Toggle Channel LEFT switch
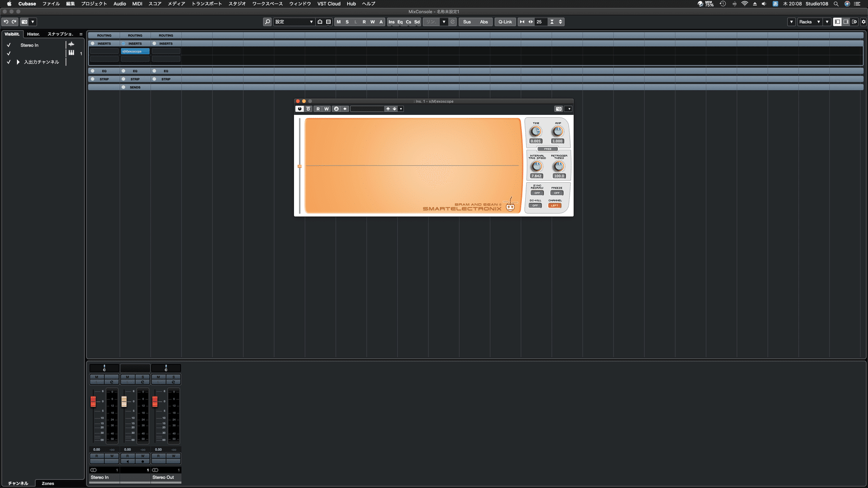The height and width of the screenshot is (488, 868). pyautogui.click(x=554, y=206)
